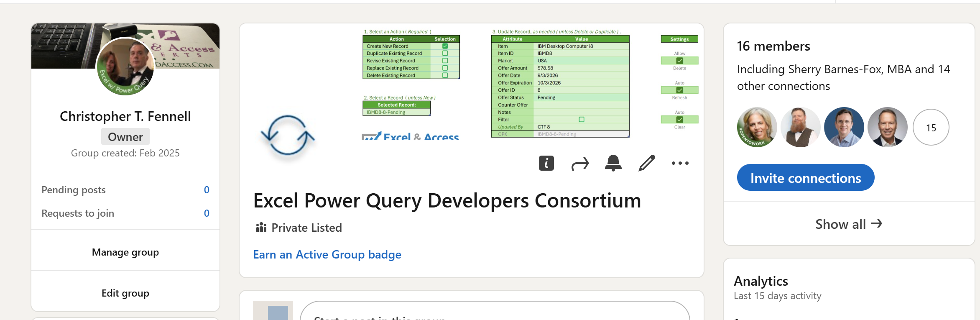Viewport: 980px width, 320px height.
Task: Open the three-dot more options menu
Action: (680, 163)
